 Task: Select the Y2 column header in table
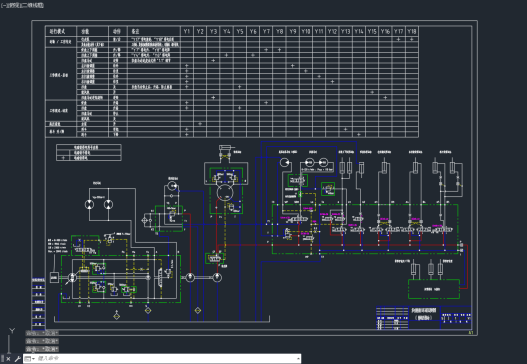tap(200, 31)
